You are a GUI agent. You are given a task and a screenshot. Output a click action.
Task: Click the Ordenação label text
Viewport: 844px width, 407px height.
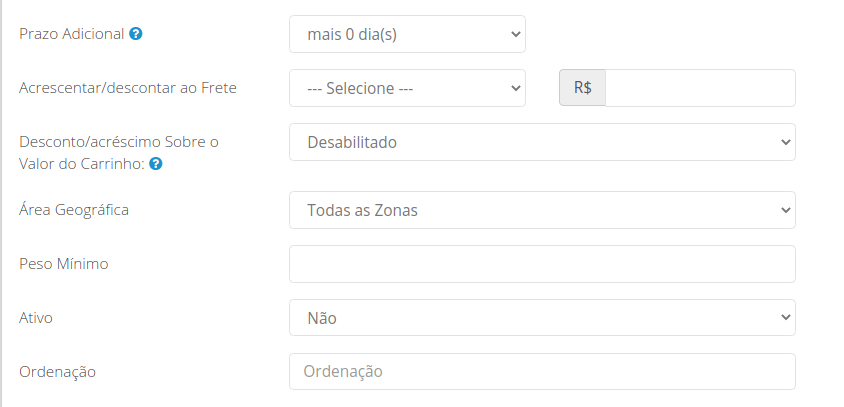point(57,371)
